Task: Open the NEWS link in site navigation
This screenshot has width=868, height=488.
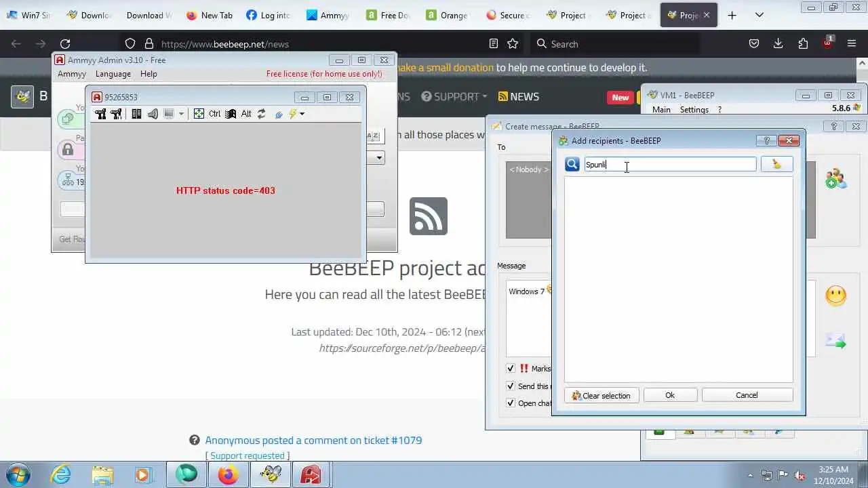Action: tap(519, 97)
